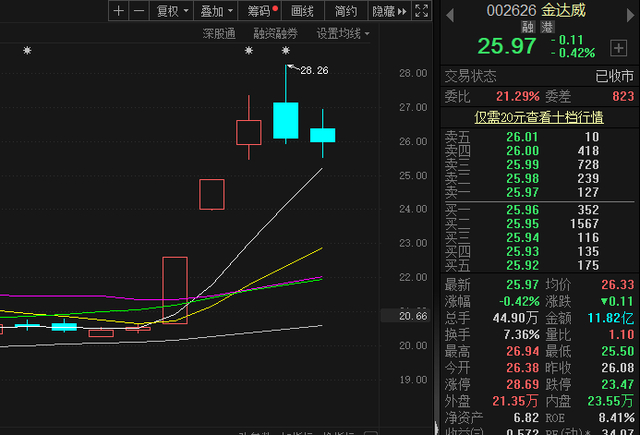The width and height of the screenshot is (640, 435).
Task: Zoom in chart with plus button
Action: (x=118, y=11)
